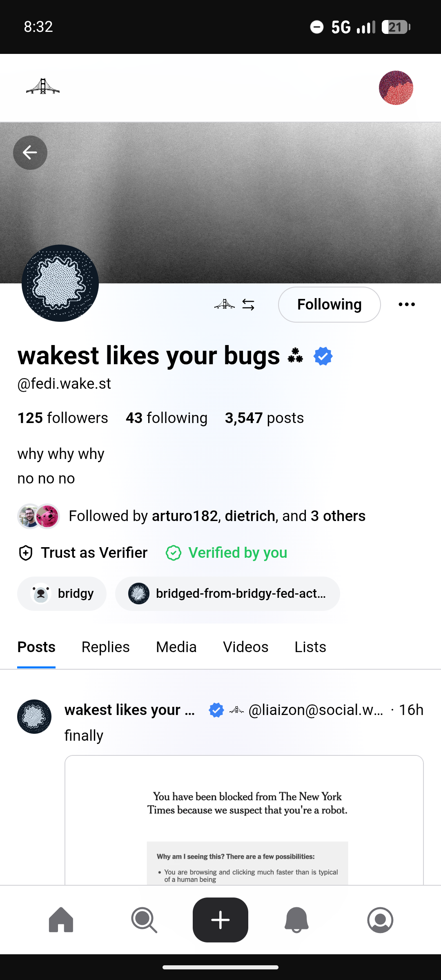This screenshot has height=980, width=441.
Task: Tap the bridged swap arrows icon
Action: (x=248, y=305)
